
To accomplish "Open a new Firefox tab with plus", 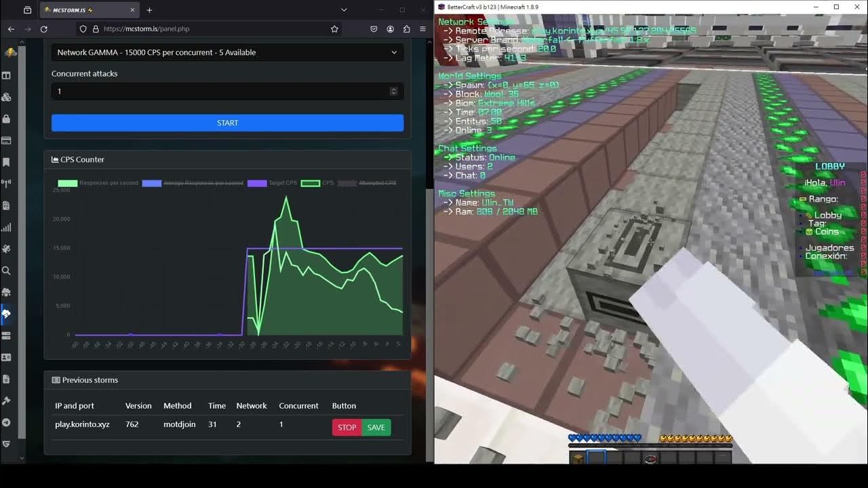I will pos(149,10).
